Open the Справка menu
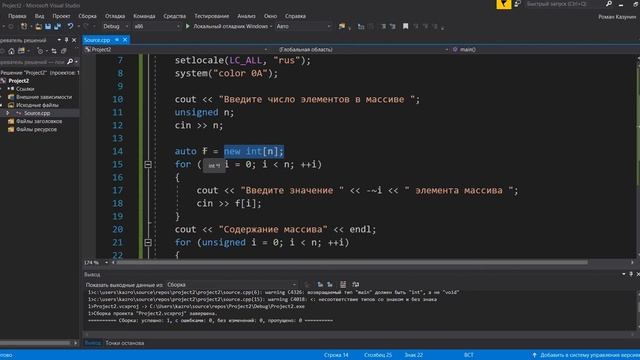Screen dimensions: 640x360 [x=295, y=16]
